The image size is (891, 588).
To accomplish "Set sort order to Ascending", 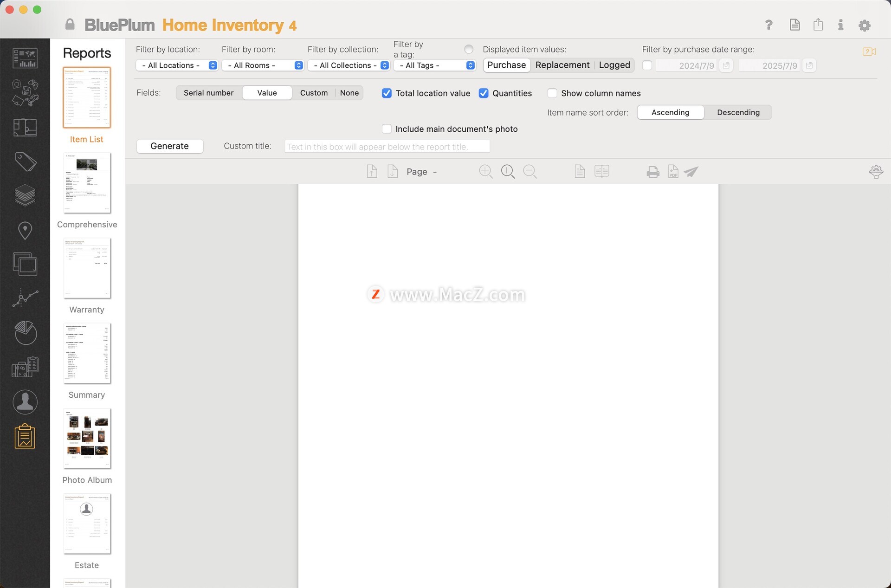I will click(x=671, y=112).
